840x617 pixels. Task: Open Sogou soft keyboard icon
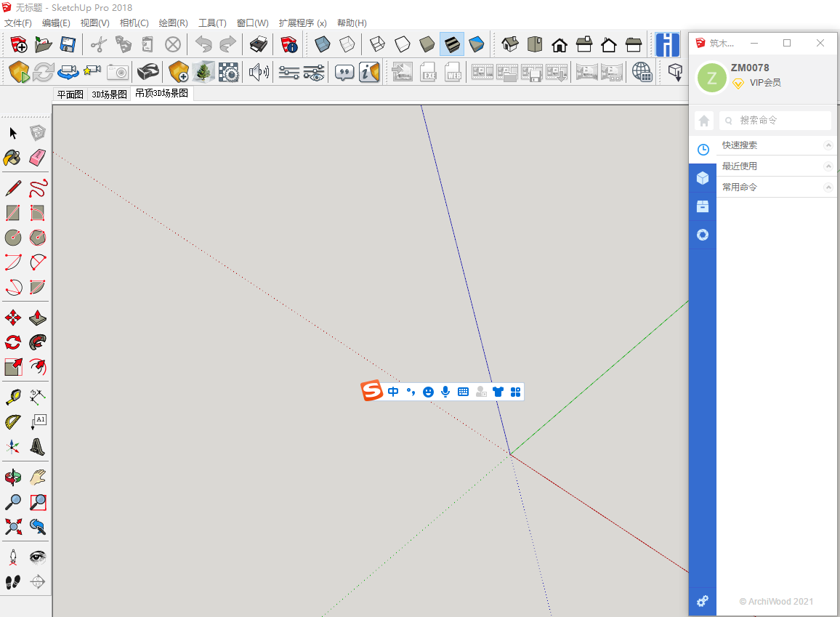pyautogui.click(x=464, y=392)
